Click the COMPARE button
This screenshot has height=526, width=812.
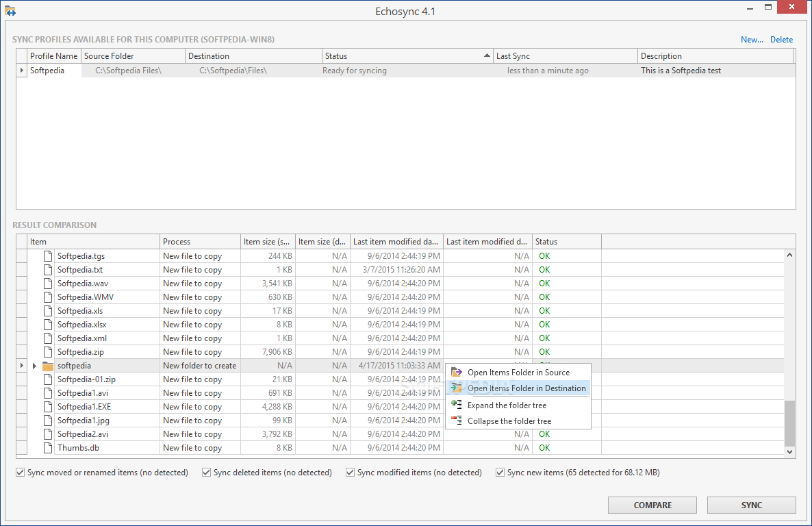pos(652,505)
